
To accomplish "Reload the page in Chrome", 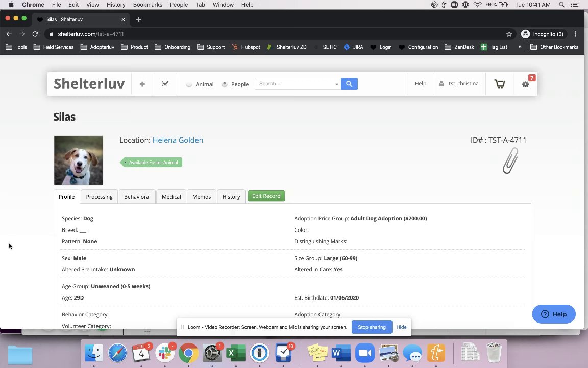I will (x=35, y=34).
